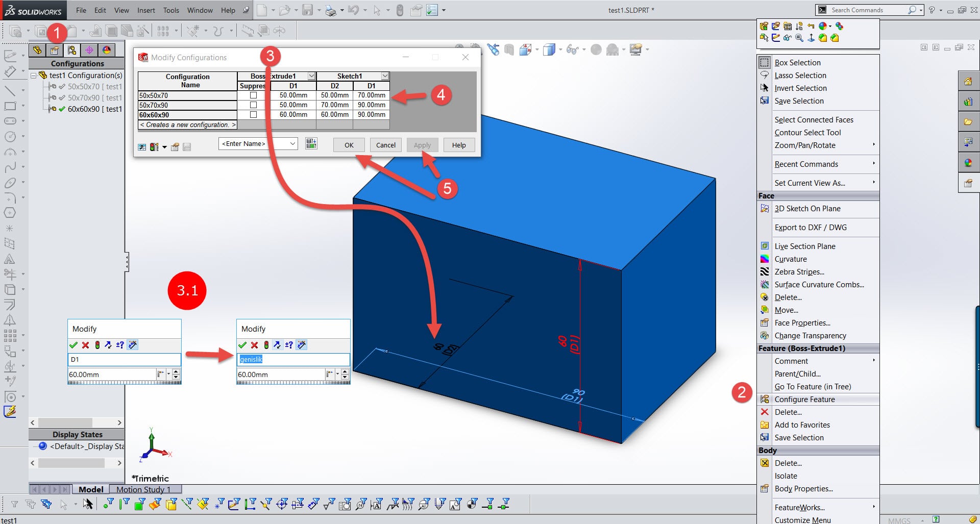Screen dimensions: 980x524
Task: Open the ConfigurationManager tab icon
Action: (x=71, y=50)
